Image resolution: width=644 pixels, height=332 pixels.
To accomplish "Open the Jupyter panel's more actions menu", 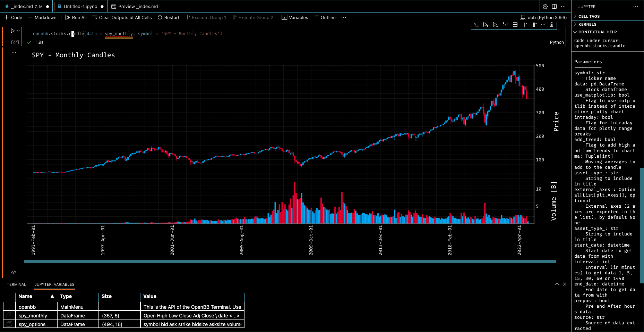I will click(636, 7).
